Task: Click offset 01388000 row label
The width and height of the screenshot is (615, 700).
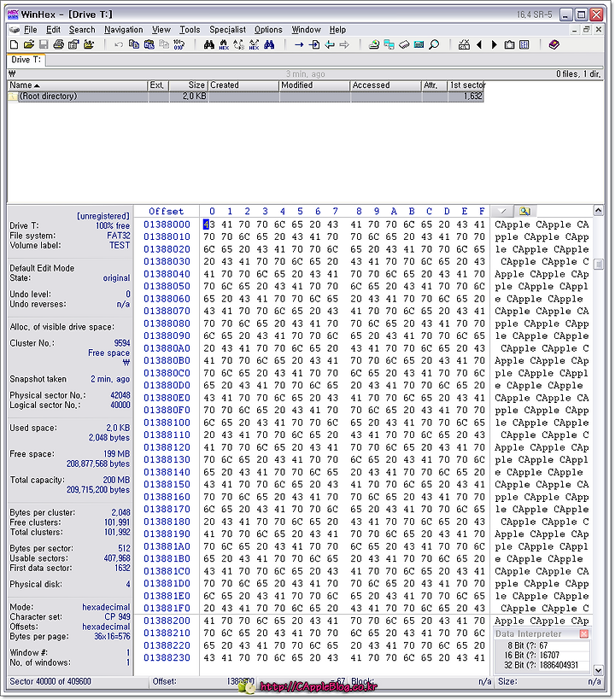Action: click(x=167, y=225)
